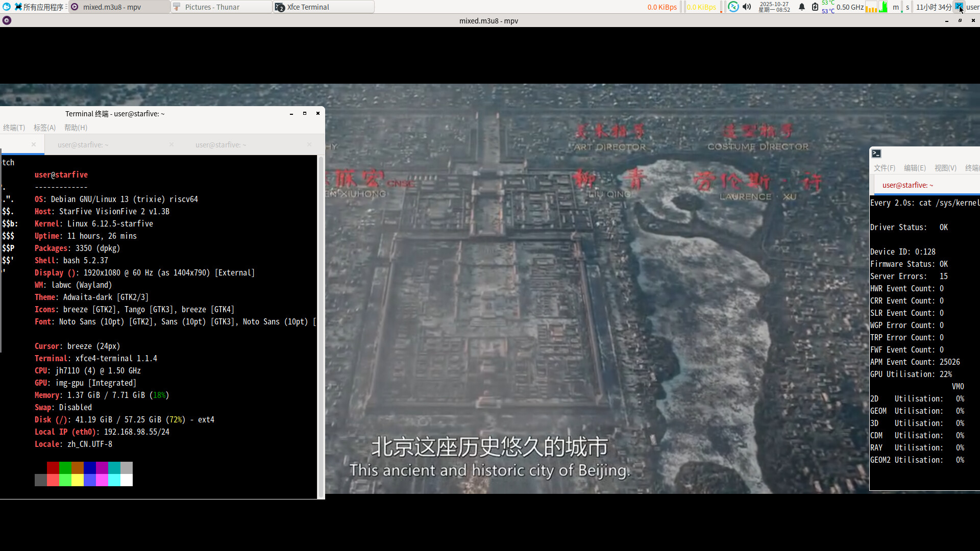Click the volume speaker icon
Image resolution: width=980 pixels, height=551 pixels.
(x=747, y=7)
